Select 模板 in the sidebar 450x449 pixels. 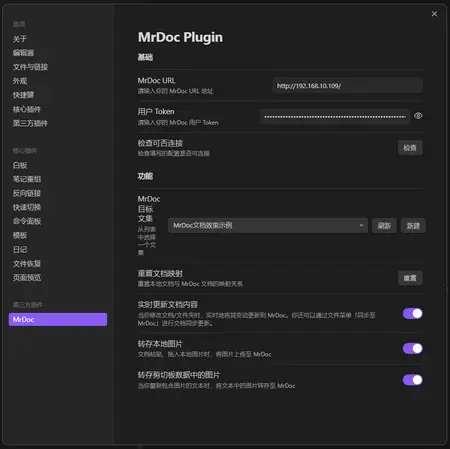20,235
